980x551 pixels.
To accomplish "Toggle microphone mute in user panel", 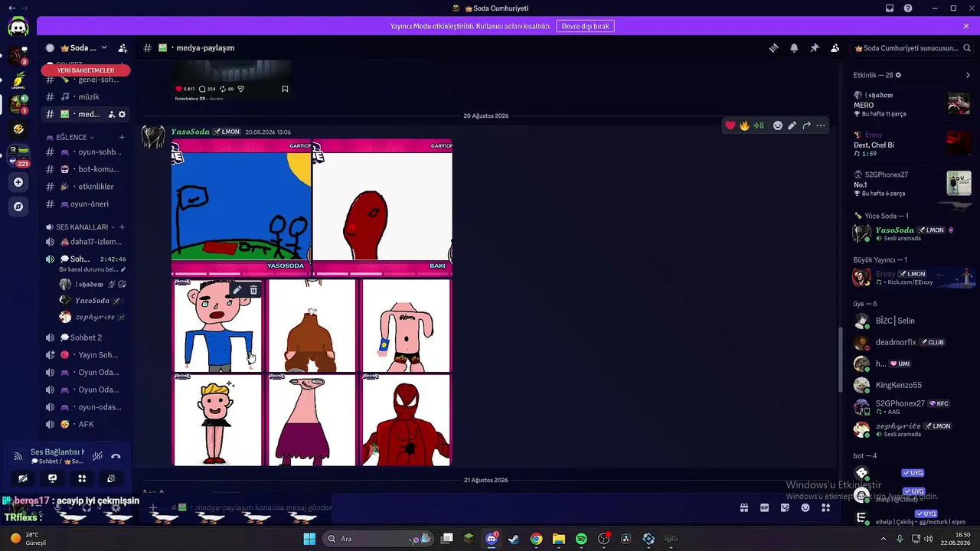I will point(57,507).
